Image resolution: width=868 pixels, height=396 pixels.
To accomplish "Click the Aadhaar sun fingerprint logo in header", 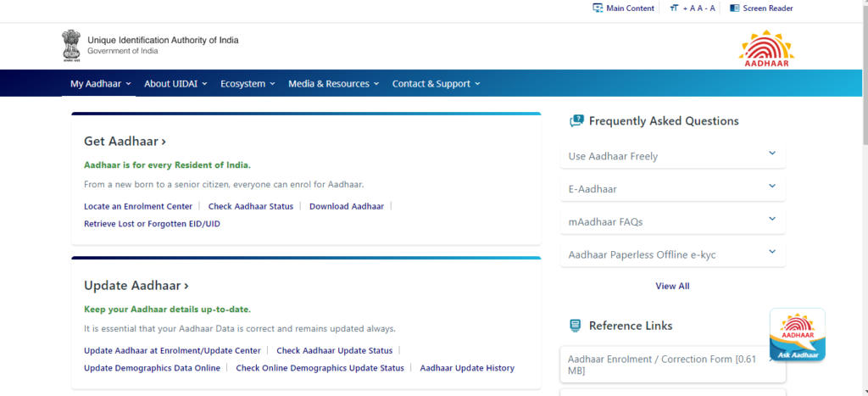I will pyautogui.click(x=766, y=48).
